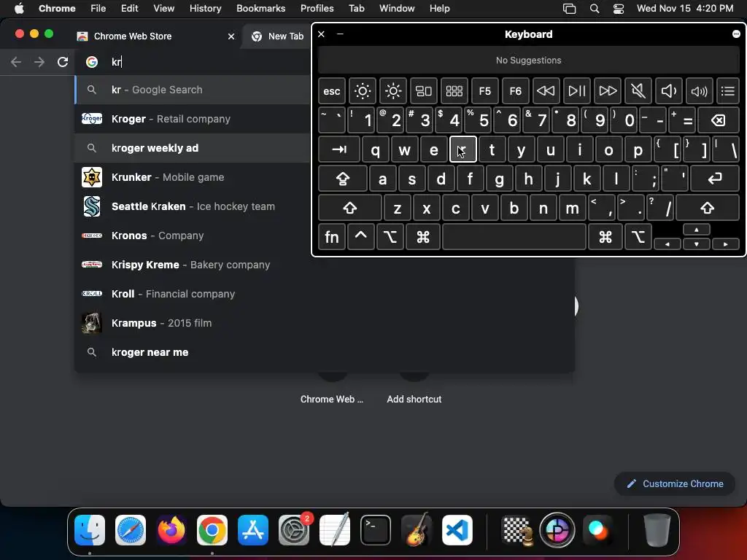Viewport: 747px width, 560px height.
Task: Toggle the left shift key
Action: 350,208
